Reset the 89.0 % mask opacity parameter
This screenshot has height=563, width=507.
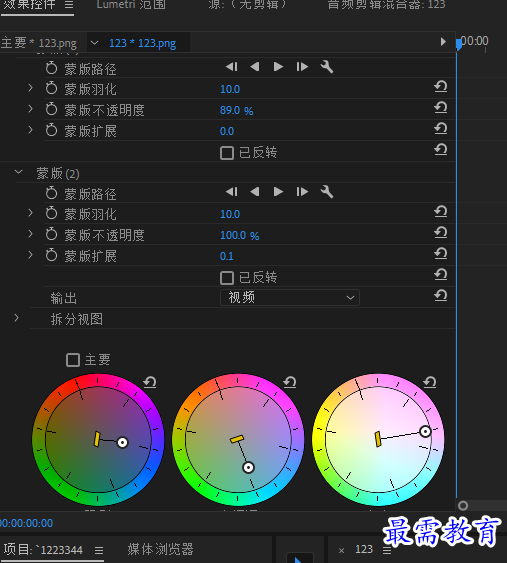pos(441,107)
